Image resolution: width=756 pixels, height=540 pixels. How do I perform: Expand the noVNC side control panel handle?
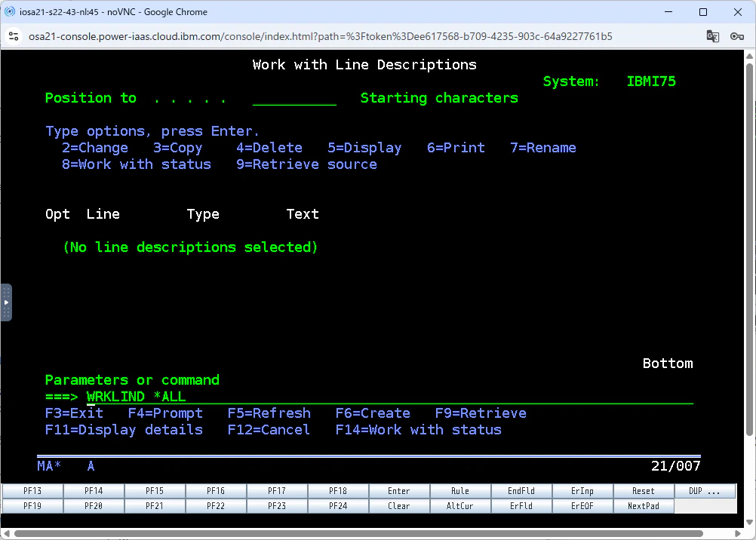(x=6, y=302)
